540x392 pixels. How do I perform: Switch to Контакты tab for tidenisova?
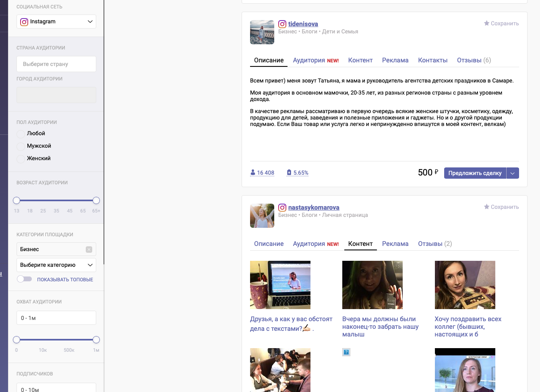(x=432, y=60)
